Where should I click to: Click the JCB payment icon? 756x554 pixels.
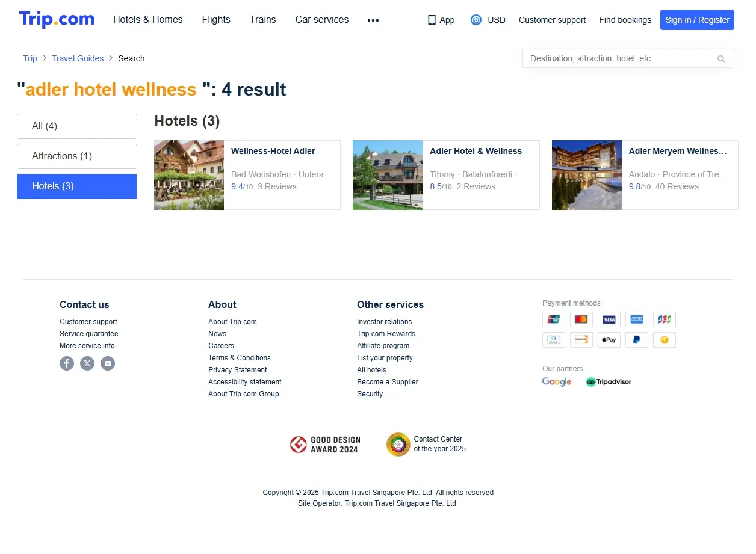coord(665,319)
